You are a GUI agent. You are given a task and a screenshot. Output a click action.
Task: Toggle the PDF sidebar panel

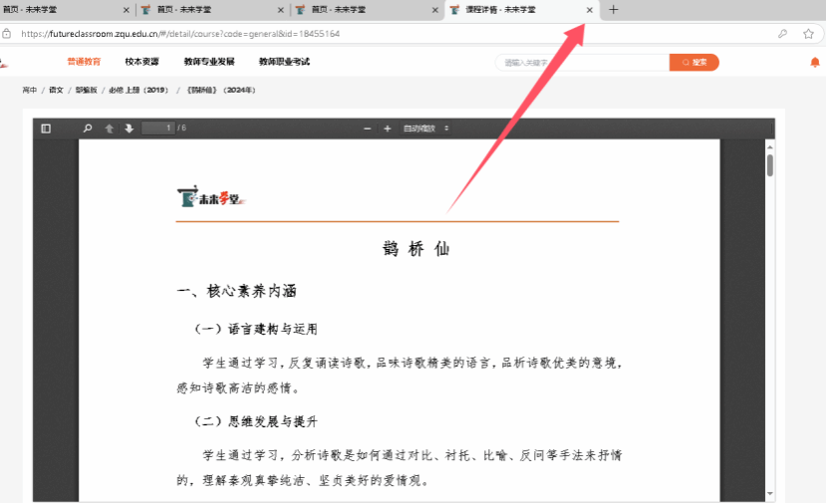46,128
